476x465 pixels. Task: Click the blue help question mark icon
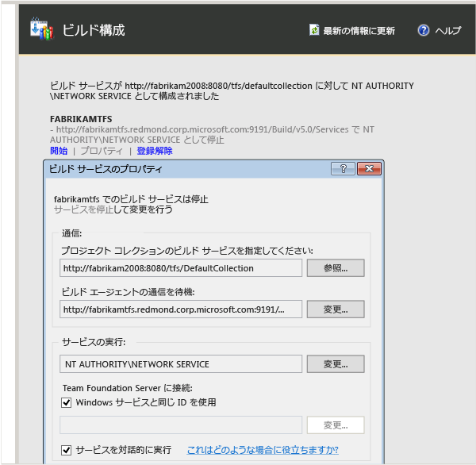click(423, 30)
